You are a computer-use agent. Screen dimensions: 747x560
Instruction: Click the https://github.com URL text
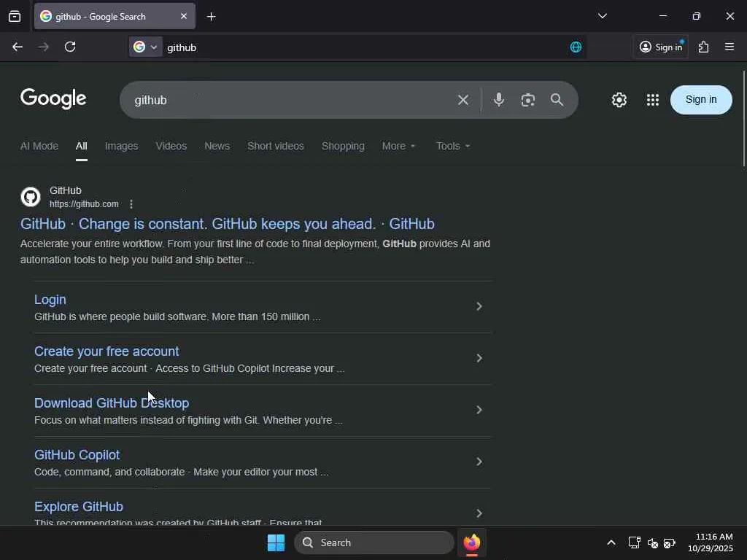click(84, 204)
